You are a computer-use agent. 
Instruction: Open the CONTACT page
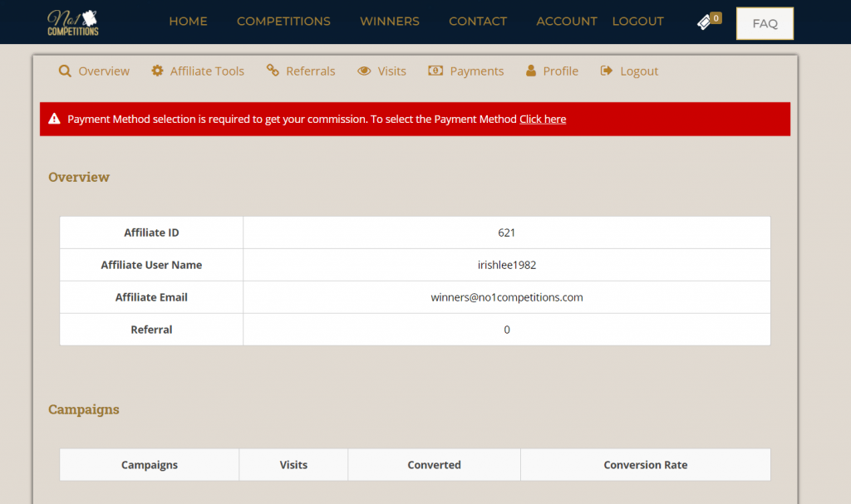(478, 21)
